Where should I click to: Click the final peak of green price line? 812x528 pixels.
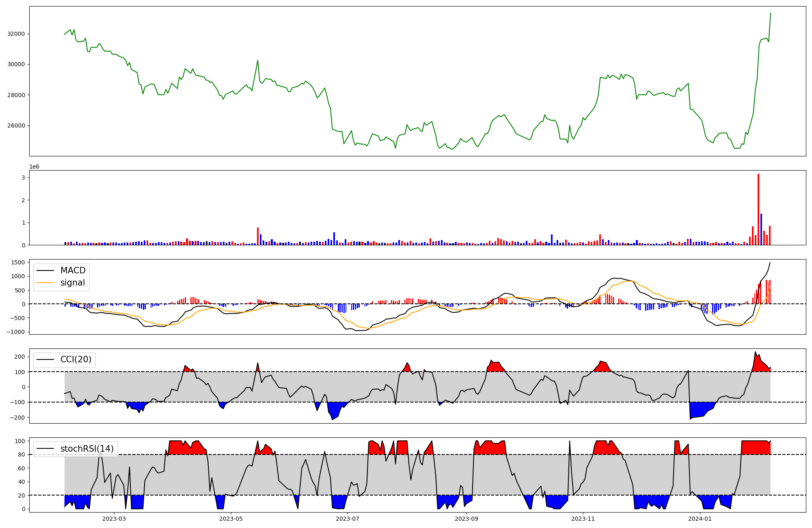770,13
